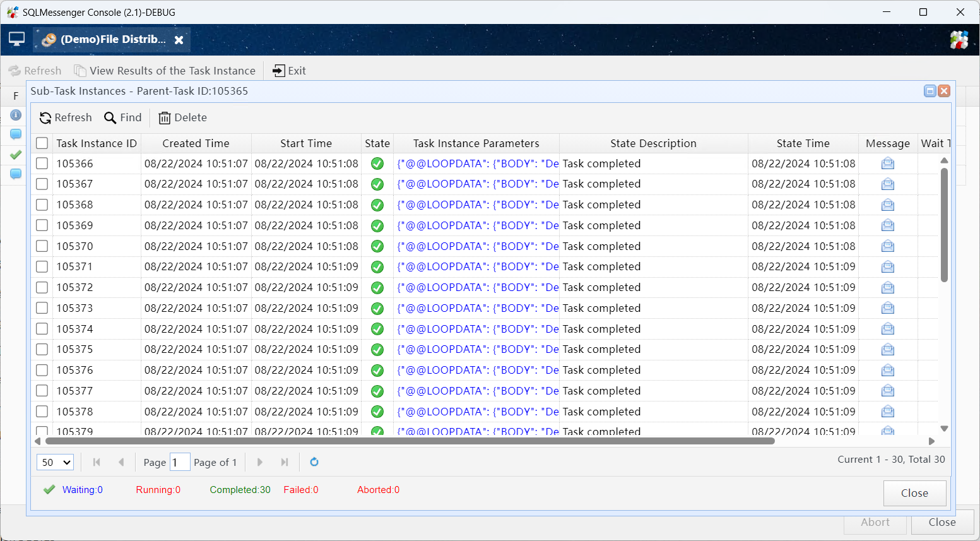Click the main window Refresh toolbar button

tap(35, 71)
